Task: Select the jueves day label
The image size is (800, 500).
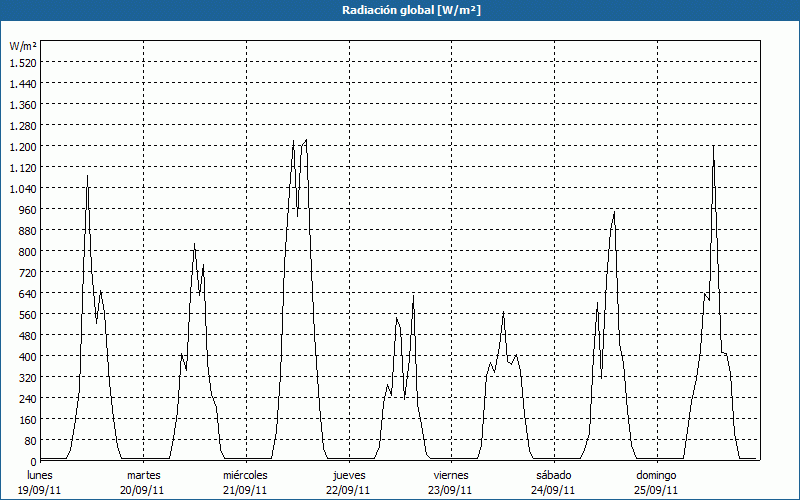Action: [349, 475]
